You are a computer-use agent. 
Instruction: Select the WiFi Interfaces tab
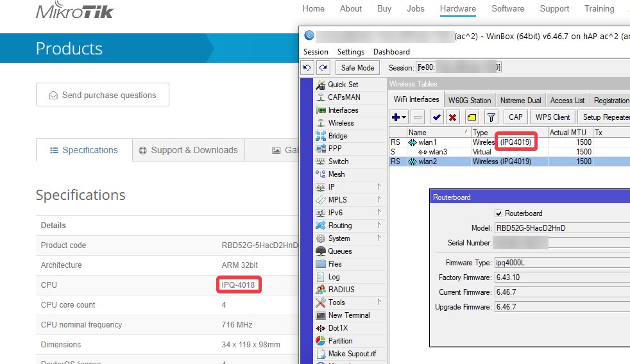[x=416, y=99]
